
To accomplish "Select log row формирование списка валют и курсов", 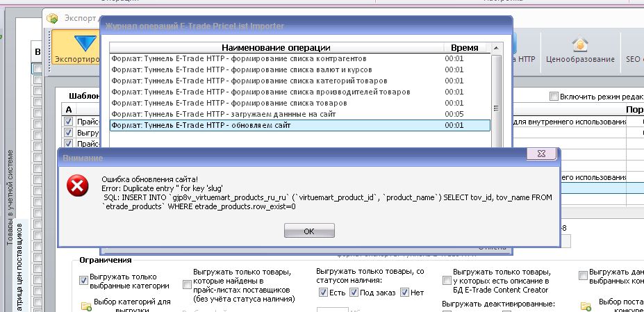I will (300, 70).
